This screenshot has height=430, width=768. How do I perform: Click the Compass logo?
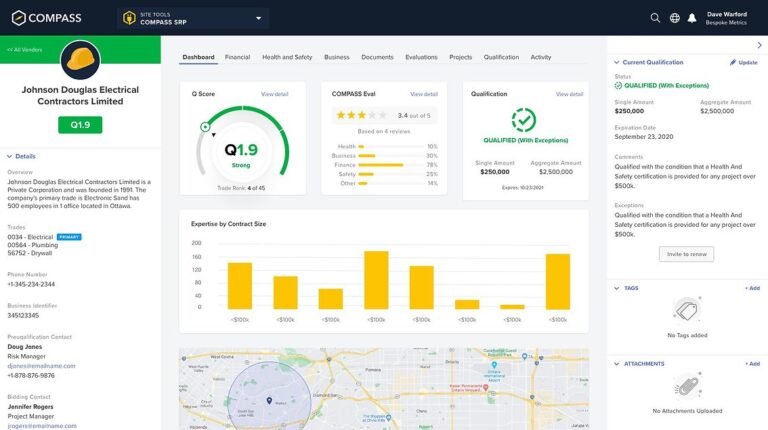coord(46,18)
